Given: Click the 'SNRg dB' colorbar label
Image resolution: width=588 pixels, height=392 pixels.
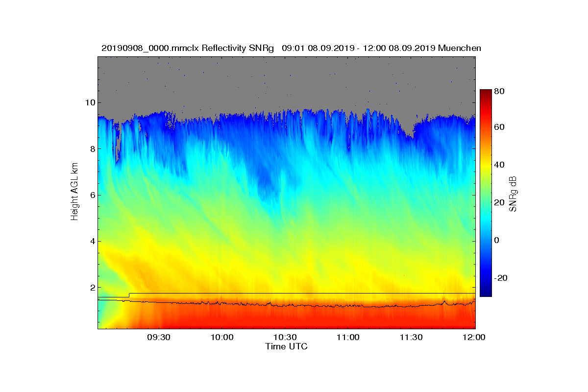Looking at the screenshot, I should coord(513,194).
